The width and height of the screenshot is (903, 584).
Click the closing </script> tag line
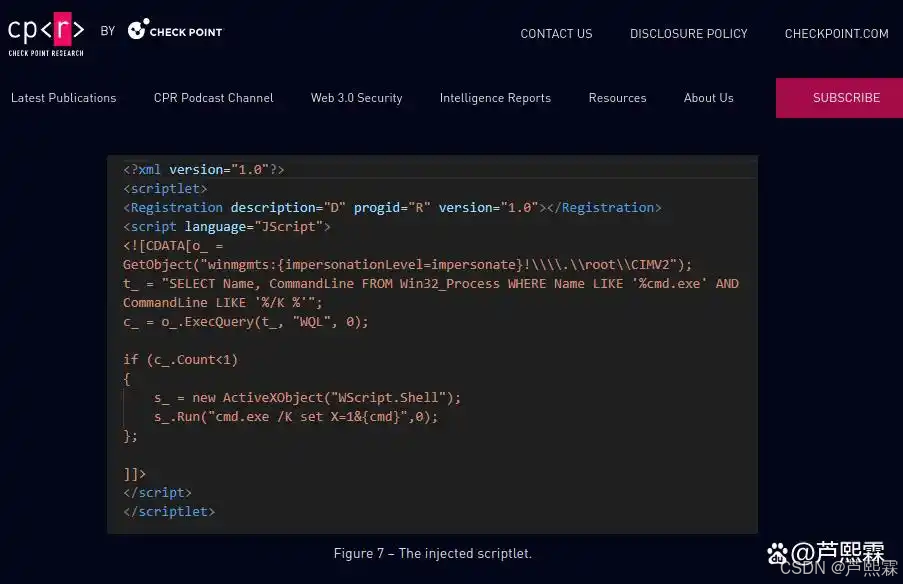157,492
